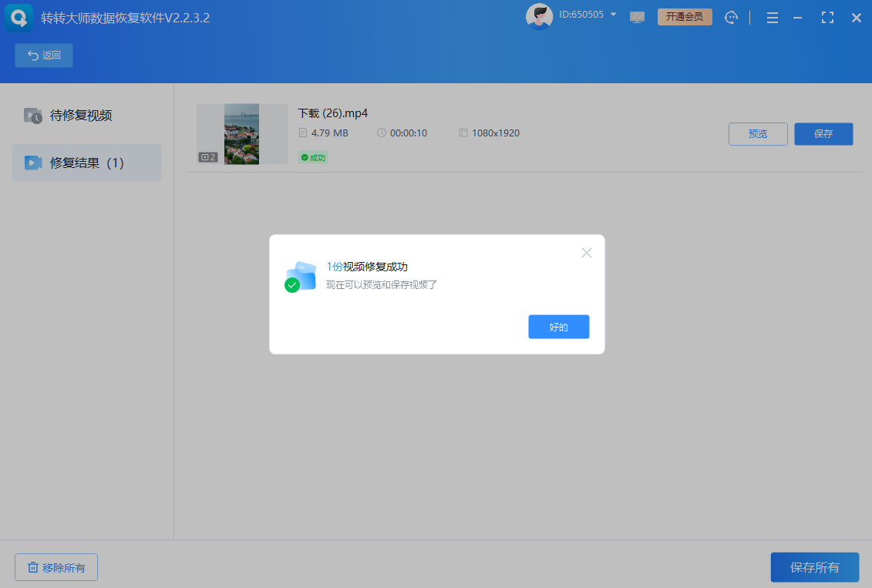Click the app logo icon top-left
The image size is (872, 588).
(18, 17)
